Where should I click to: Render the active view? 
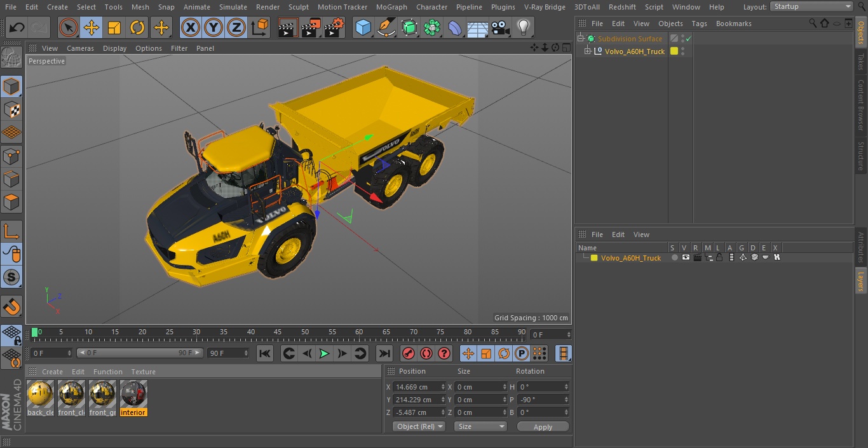point(288,27)
